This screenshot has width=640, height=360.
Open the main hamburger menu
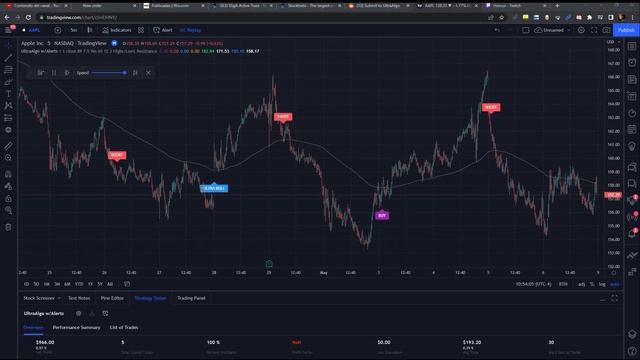(8, 30)
